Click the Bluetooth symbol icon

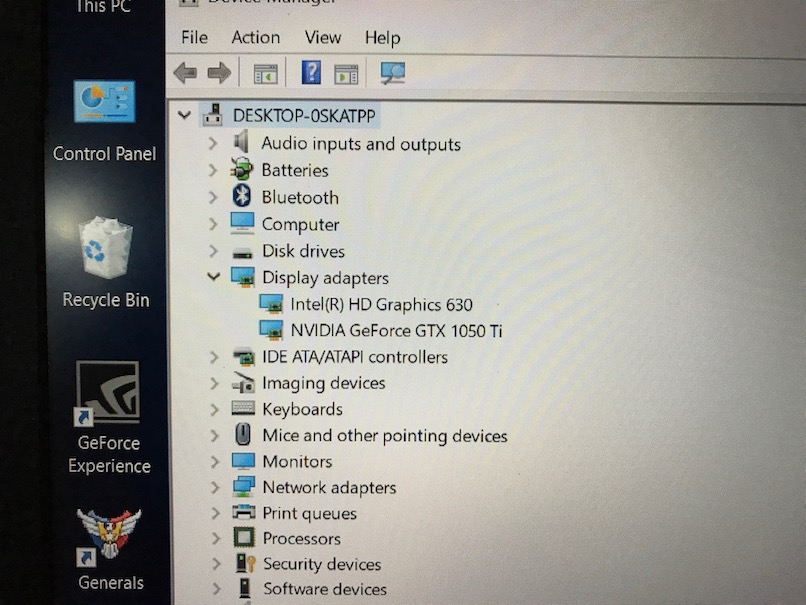242,196
